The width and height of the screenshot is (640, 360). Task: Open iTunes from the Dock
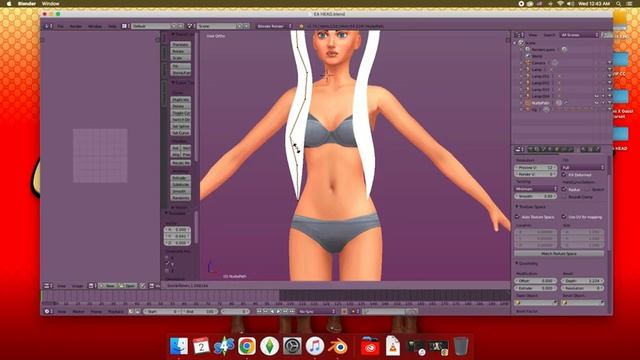[x=315, y=347]
